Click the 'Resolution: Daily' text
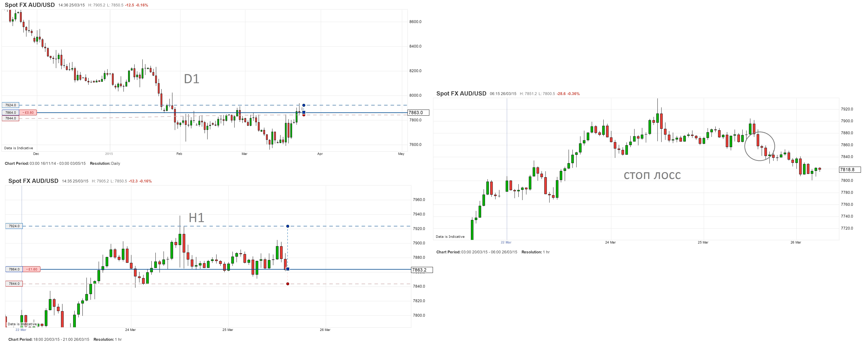This screenshot has width=868, height=352. (x=105, y=164)
